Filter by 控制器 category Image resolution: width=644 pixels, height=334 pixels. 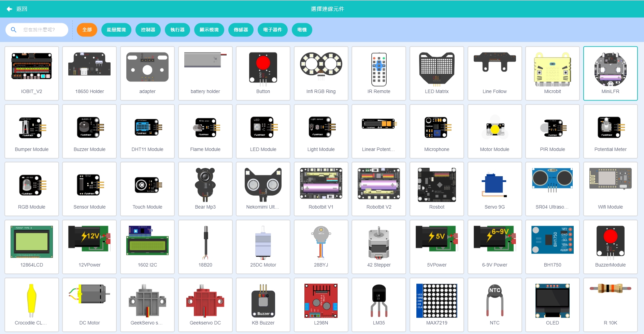(148, 30)
